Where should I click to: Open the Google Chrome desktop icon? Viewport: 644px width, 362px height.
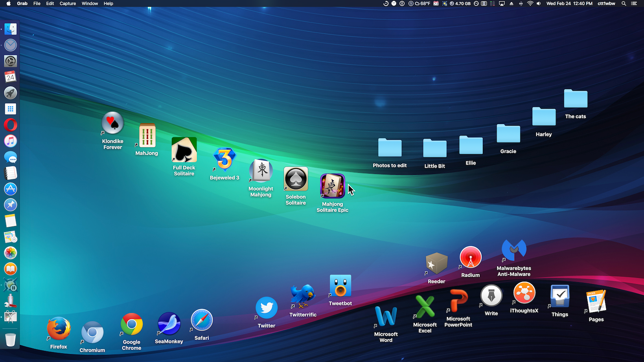132,324
